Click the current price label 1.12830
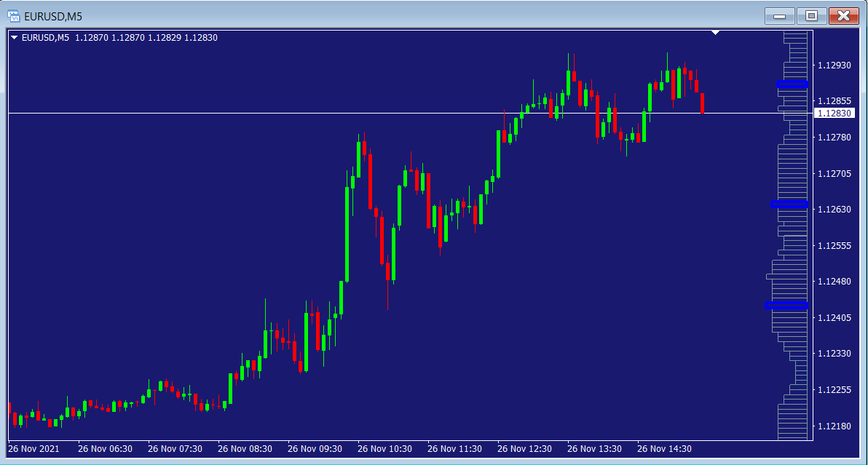Viewport: 868px width, 465px height. click(x=833, y=114)
